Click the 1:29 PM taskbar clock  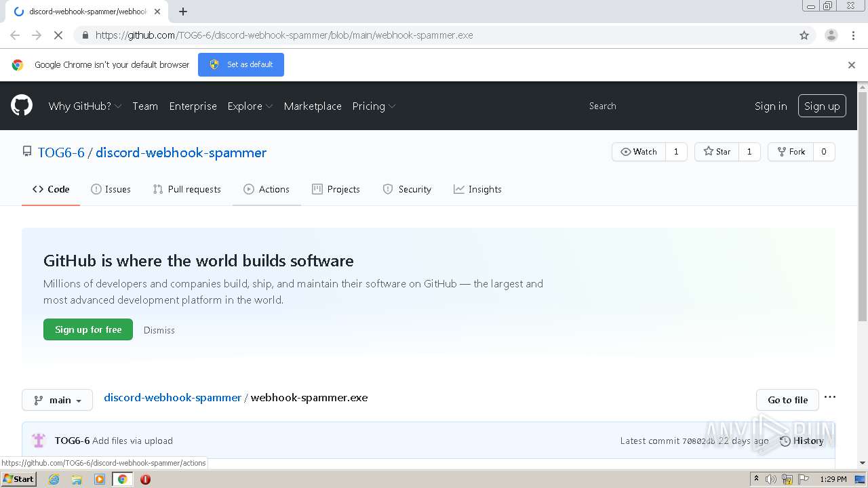pyautogui.click(x=833, y=479)
